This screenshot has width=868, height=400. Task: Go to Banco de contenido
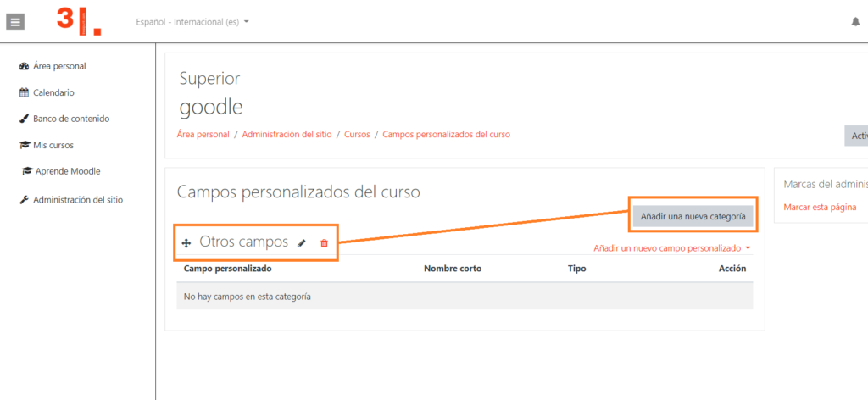tap(70, 119)
